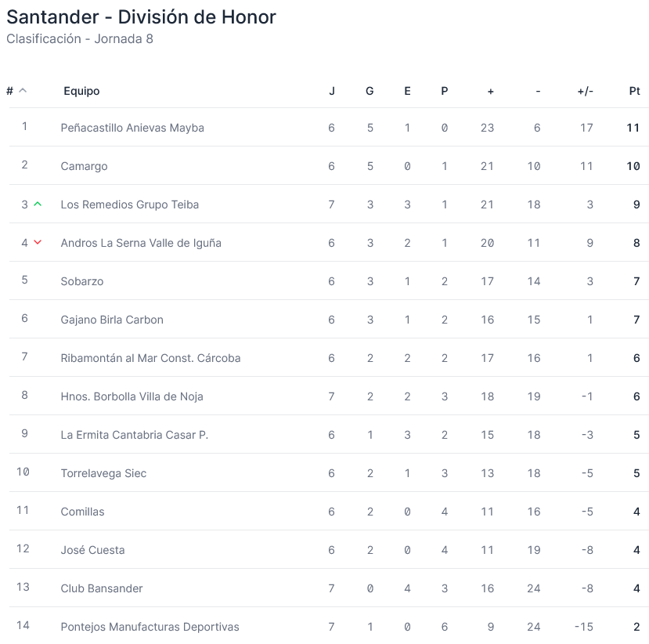Open the Camargo team link
Screen dimensions: 649x644
click(84, 166)
